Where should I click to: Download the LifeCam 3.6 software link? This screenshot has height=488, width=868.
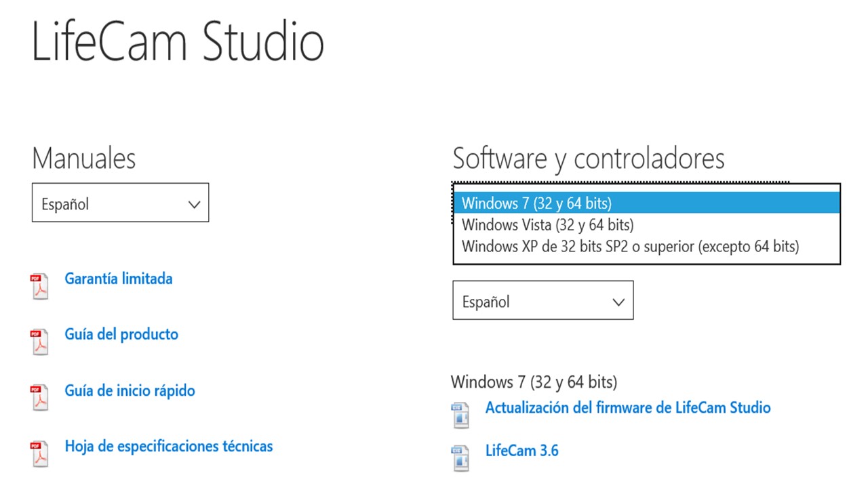521,450
